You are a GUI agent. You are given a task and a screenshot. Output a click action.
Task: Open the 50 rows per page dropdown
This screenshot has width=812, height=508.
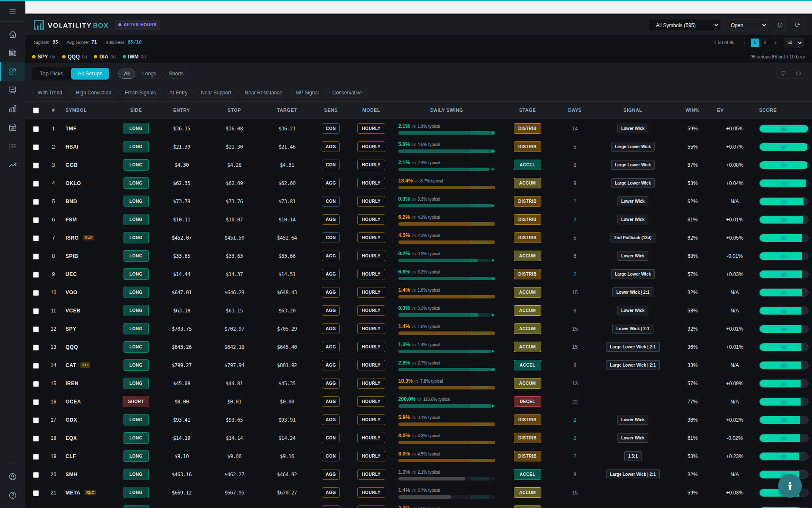coord(793,43)
